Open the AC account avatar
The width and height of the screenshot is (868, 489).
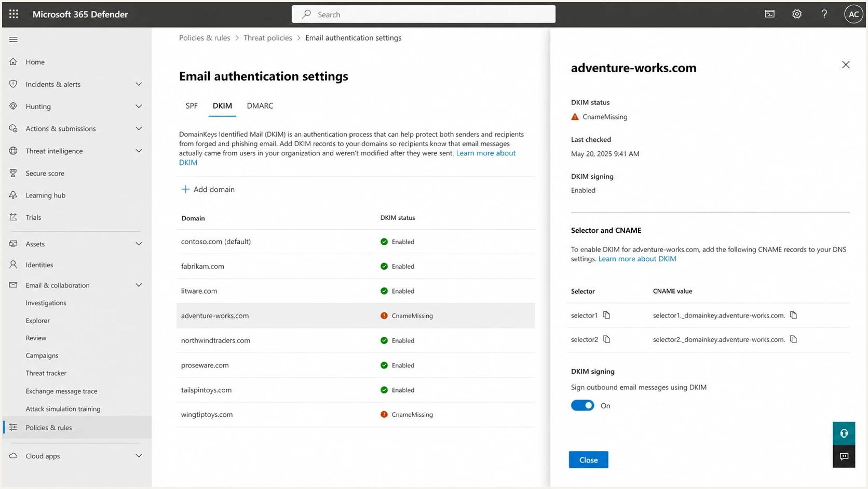(x=853, y=15)
